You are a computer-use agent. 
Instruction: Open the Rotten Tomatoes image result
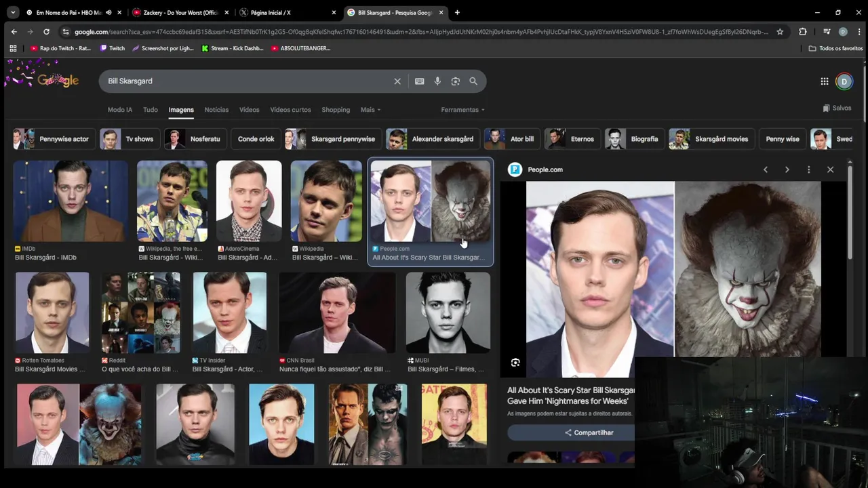pyautogui.click(x=52, y=313)
